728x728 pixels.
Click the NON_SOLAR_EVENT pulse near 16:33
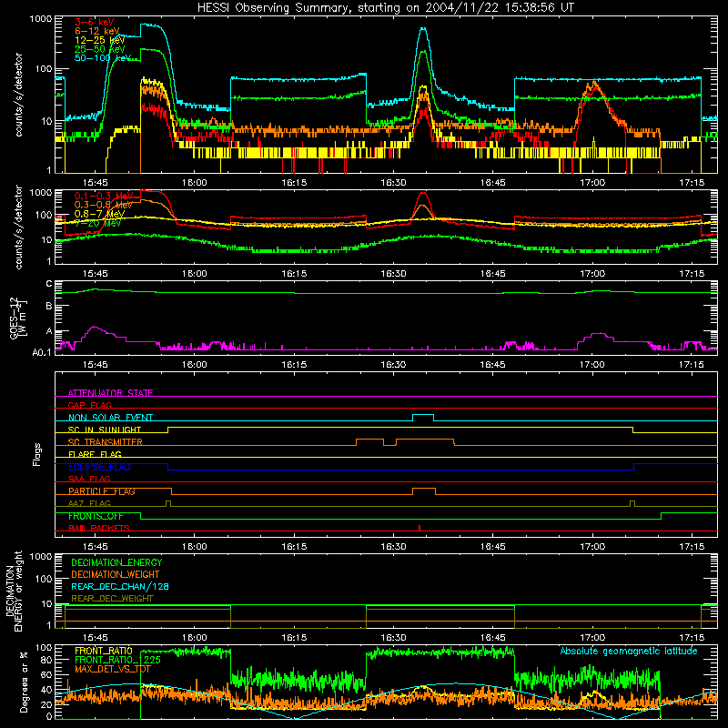point(423,417)
